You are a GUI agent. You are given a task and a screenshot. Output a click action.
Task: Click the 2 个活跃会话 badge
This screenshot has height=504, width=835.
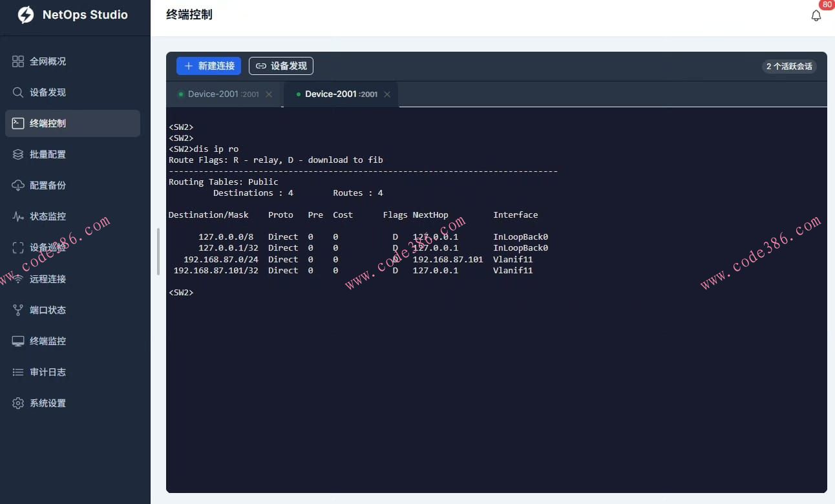(x=789, y=67)
